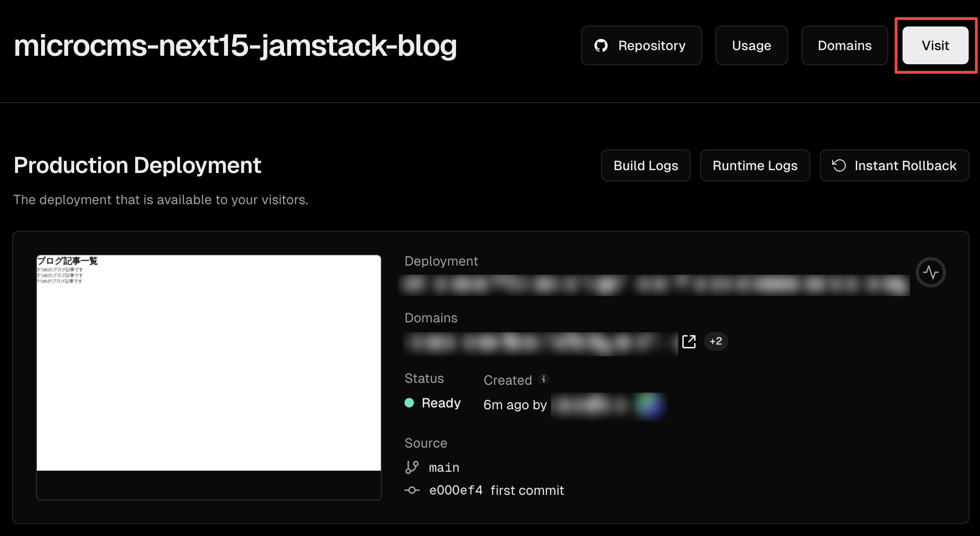980x536 pixels.
Task: Click the blurred user avatar
Action: click(x=650, y=406)
